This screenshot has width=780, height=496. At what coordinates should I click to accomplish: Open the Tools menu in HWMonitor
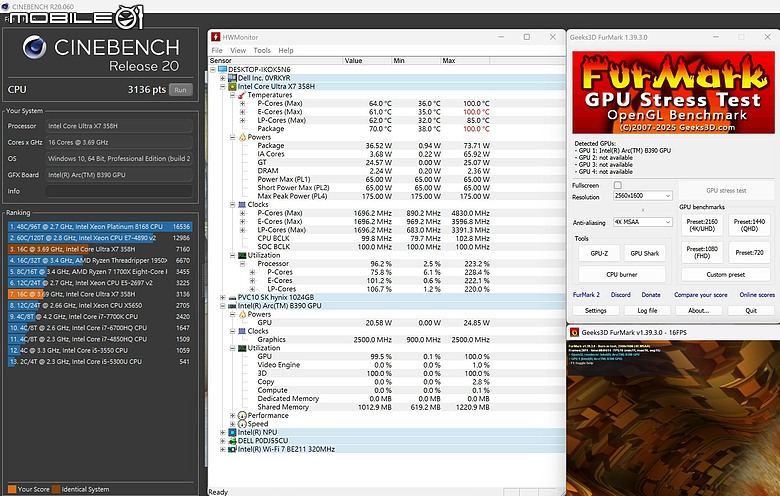point(262,50)
